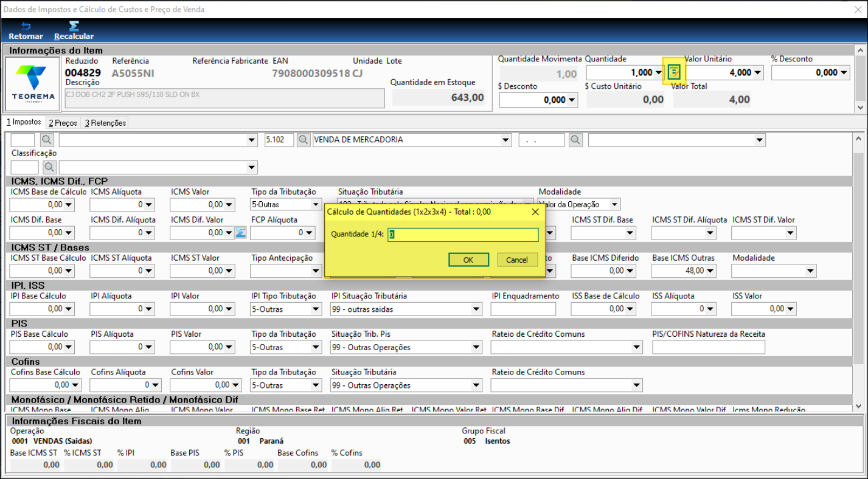Click the CFOP code field 5.102
Screen dimensions: 868x479
279,140
